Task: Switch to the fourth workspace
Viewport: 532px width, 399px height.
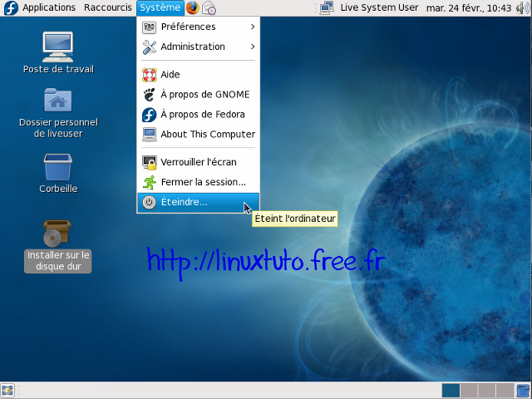Action: 505,391
